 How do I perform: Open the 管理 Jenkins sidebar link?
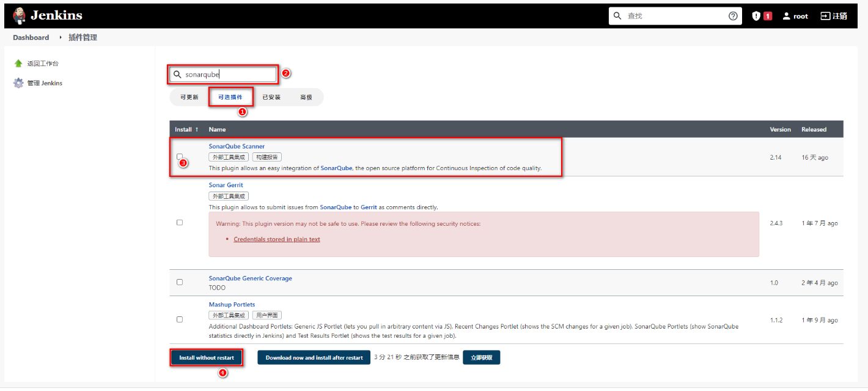[45, 83]
